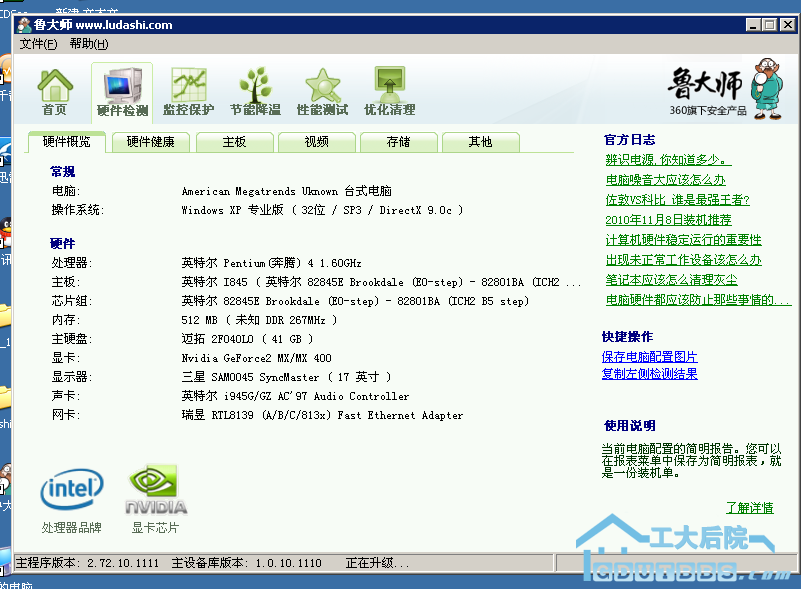
Task: Open the 帮助(H) menu
Action: [x=89, y=44]
